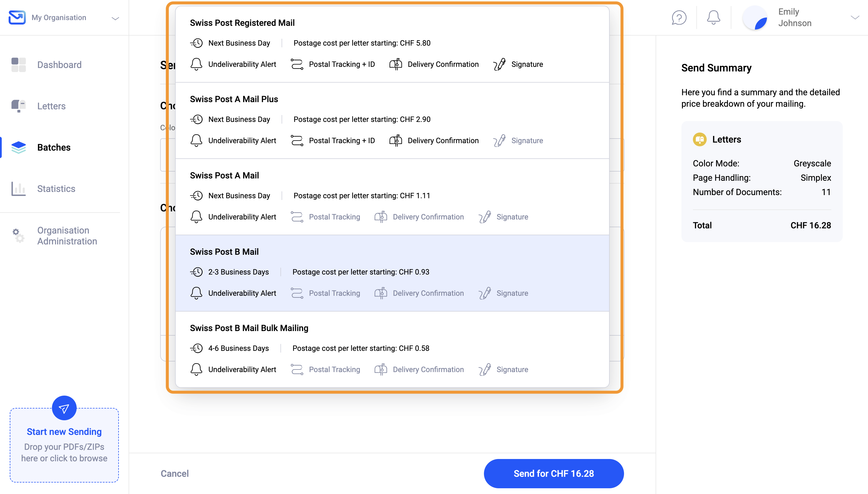Click Delivery Confirmation mailbox icon under Registered Mail
This screenshot has height=494, width=868.
[396, 64]
